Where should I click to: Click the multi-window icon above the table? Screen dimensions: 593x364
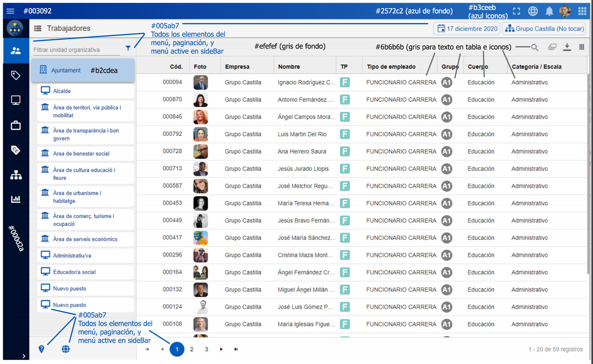552,47
